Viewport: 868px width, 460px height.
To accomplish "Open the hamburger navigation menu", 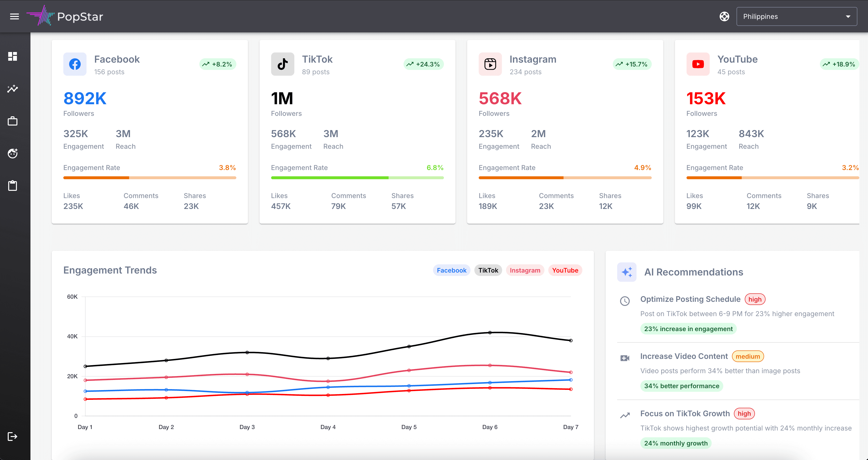I will pos(14,16).
